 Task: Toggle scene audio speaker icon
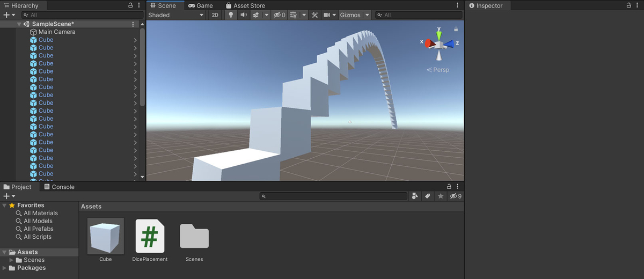(243, 15)
